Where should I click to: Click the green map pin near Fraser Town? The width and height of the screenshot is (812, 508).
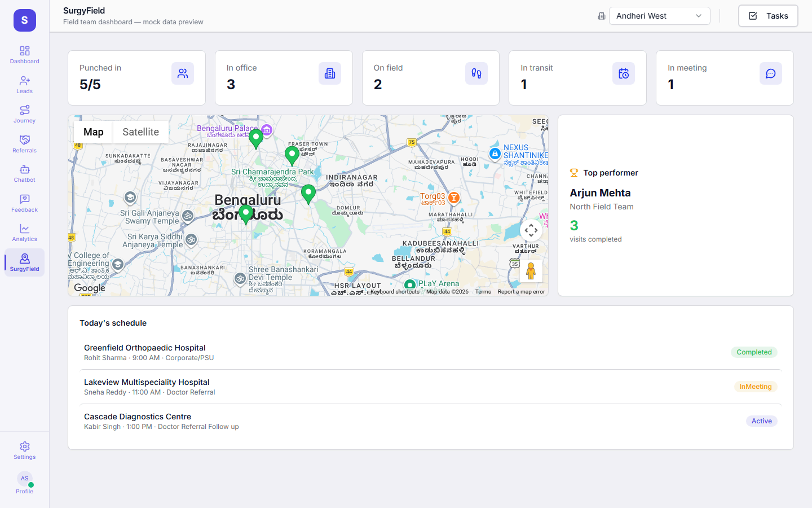tap(292, 155)
